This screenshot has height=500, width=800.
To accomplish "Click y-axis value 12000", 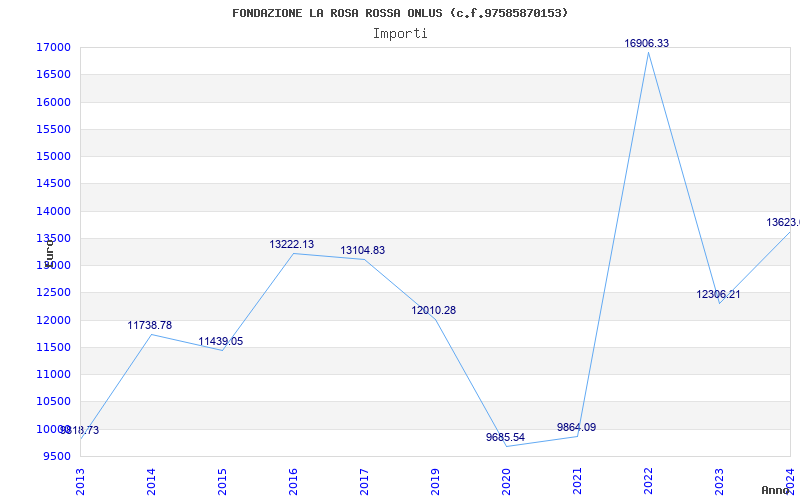I will click(53, 320).
